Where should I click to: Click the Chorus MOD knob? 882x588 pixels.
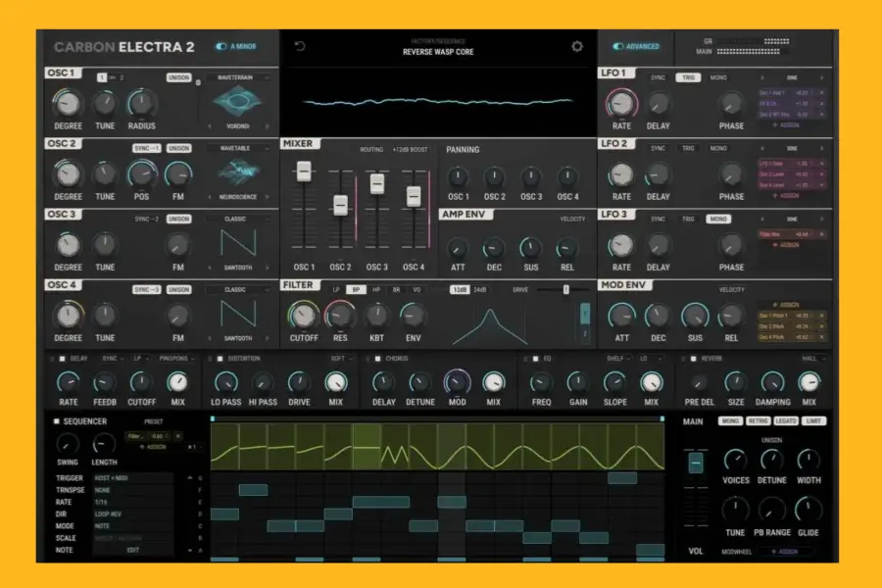click(x=457, y=382)
